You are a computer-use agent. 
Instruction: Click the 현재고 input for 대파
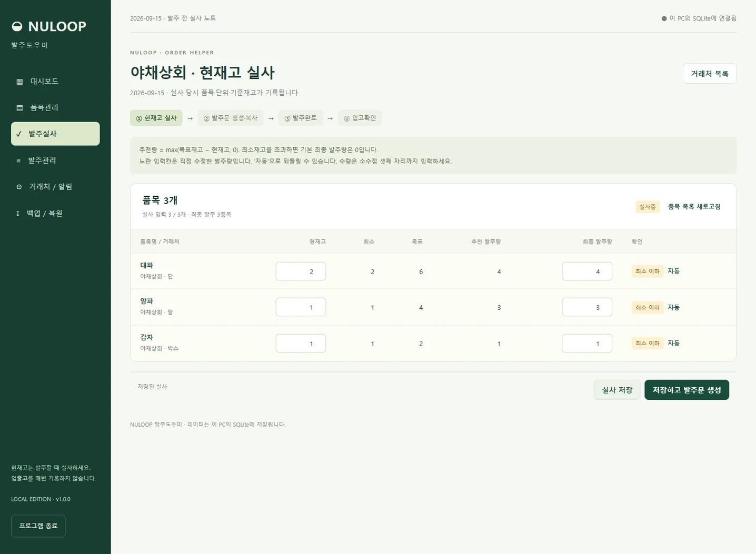pyautogui.click(x=301, y=271)
